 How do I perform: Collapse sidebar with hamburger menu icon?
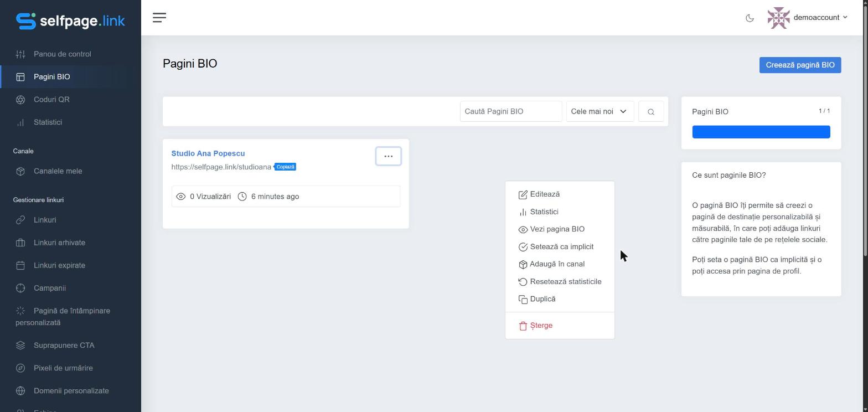pyautogui.click(x=159, y=18)
